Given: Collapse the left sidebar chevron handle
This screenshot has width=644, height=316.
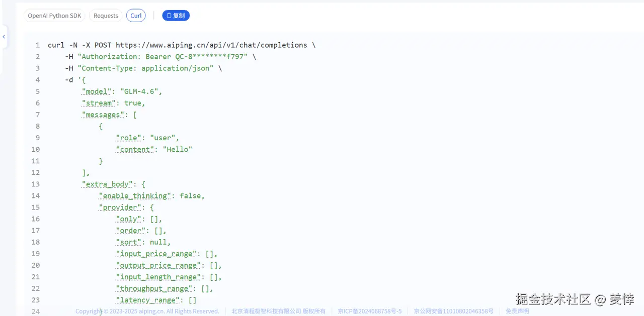Looking at the screenshot, I should 4,37.
